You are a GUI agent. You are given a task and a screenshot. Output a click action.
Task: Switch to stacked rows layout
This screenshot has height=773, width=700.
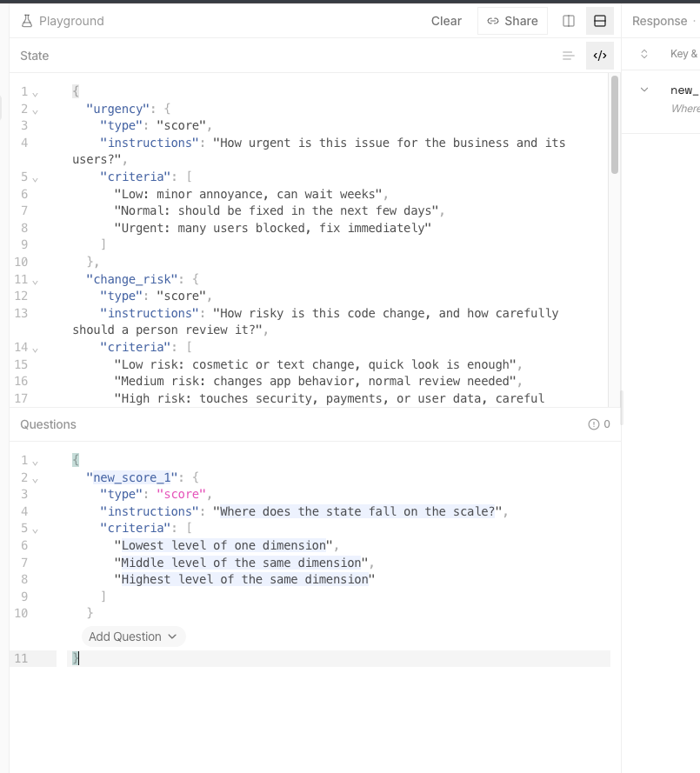pos(599,21)
